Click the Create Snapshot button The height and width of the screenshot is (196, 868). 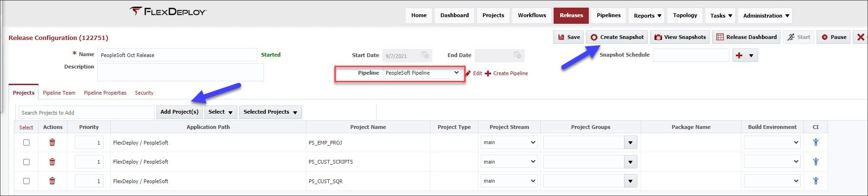[617, 37]
